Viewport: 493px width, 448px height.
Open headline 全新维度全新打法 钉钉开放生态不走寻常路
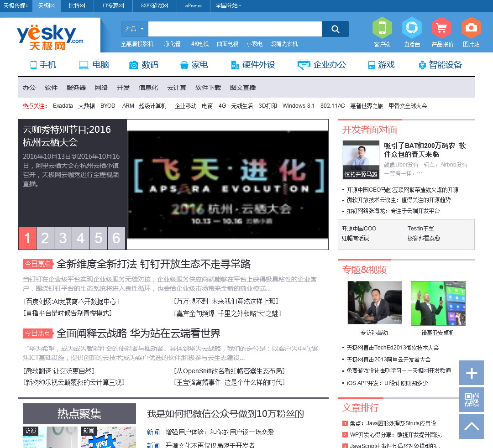pyautogui.click(x=153, y=264)
